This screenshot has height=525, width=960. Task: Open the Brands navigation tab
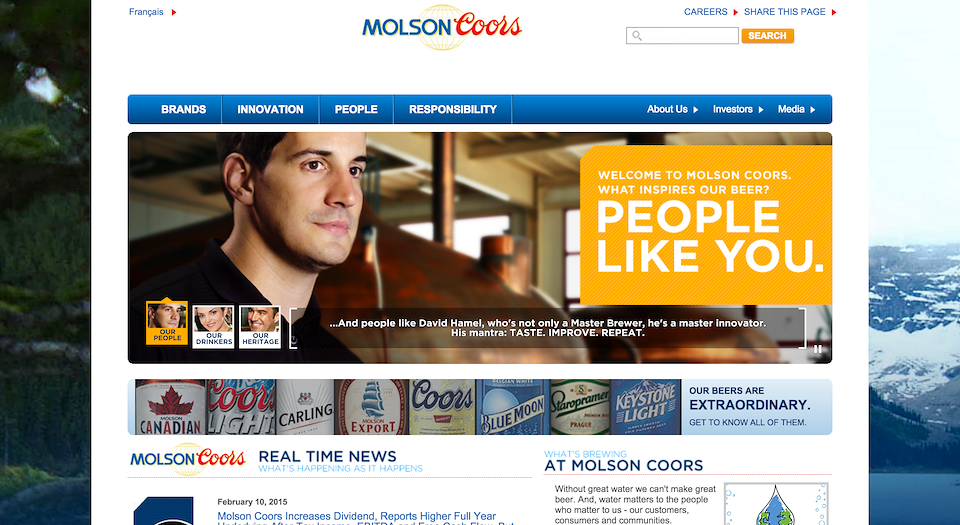tap(183, 110)
